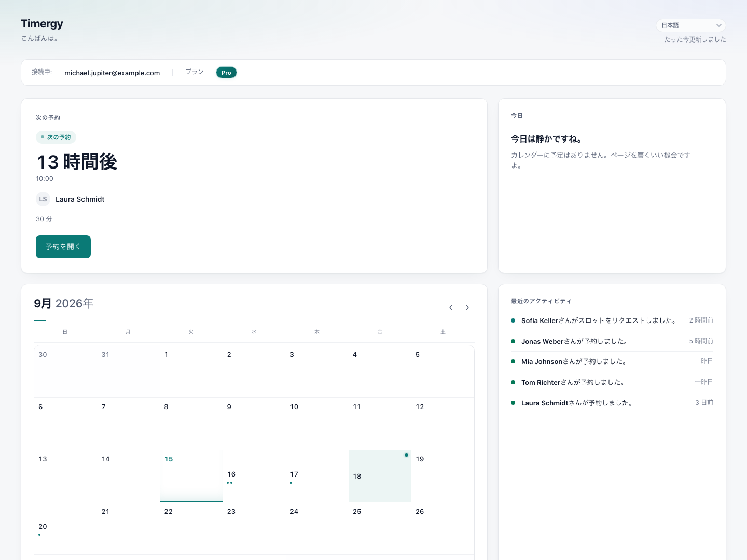Go to next month in calendar
Image resolution: width=747 pixels, height=560 pixels.
click(x=467, y=307)
